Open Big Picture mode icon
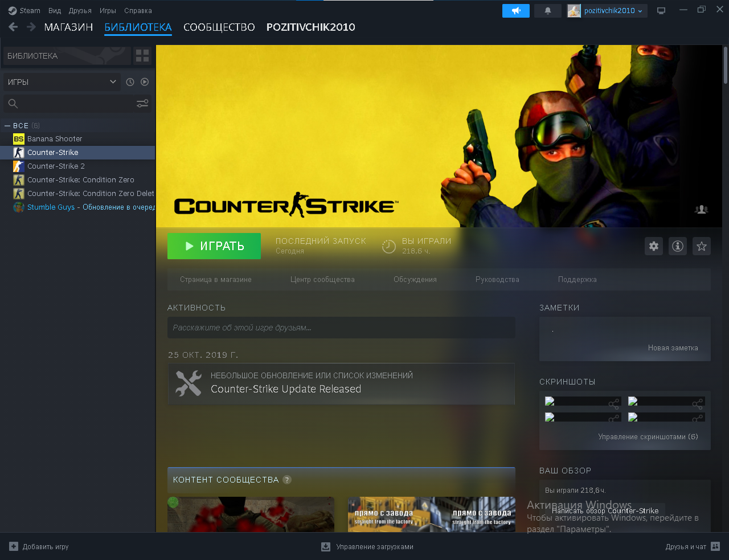Viewport: 729px width, 560px height. (x=661, y=11)
